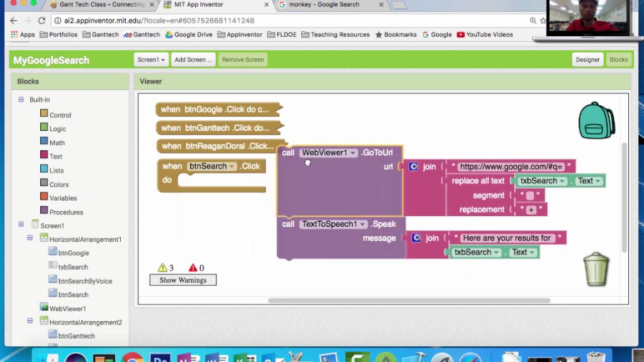This screenshot has width=644, height=362.
Task: Open YouTube Videos bookmark
Action: [485, 35]
